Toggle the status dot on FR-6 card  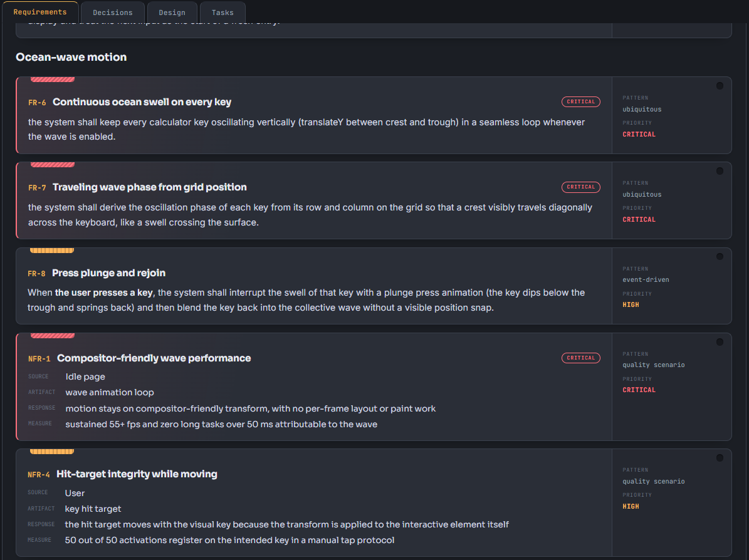[720, 86]
